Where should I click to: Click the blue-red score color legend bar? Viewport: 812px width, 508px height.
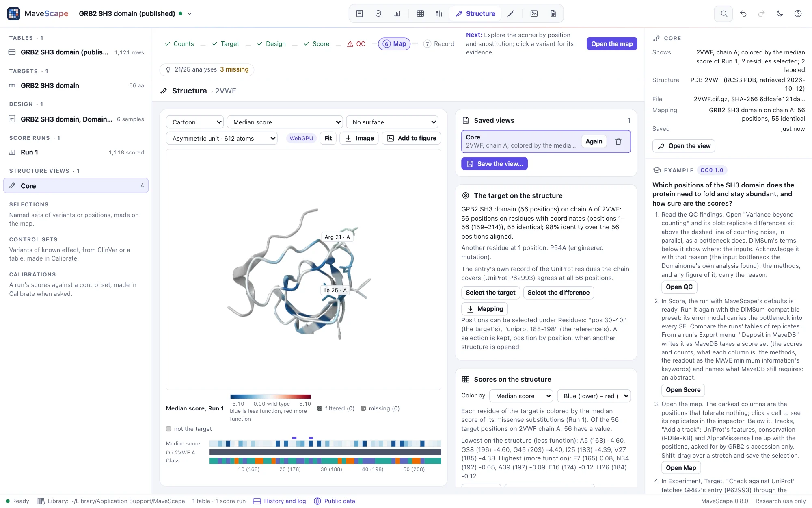pyautogui.click(x=270, y=397)
